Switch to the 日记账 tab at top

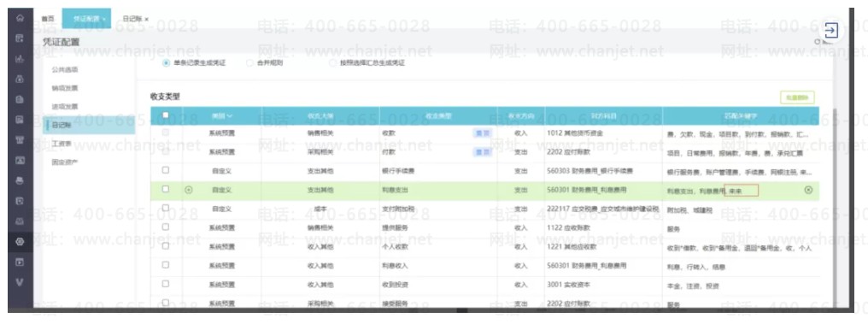click(x=132, y=19)
